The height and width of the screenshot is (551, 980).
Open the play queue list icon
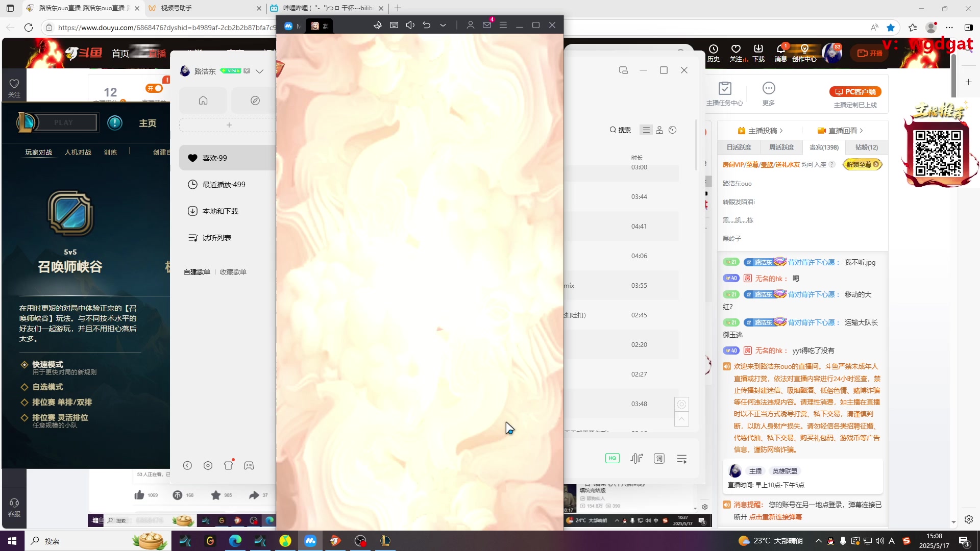(682, 459)
